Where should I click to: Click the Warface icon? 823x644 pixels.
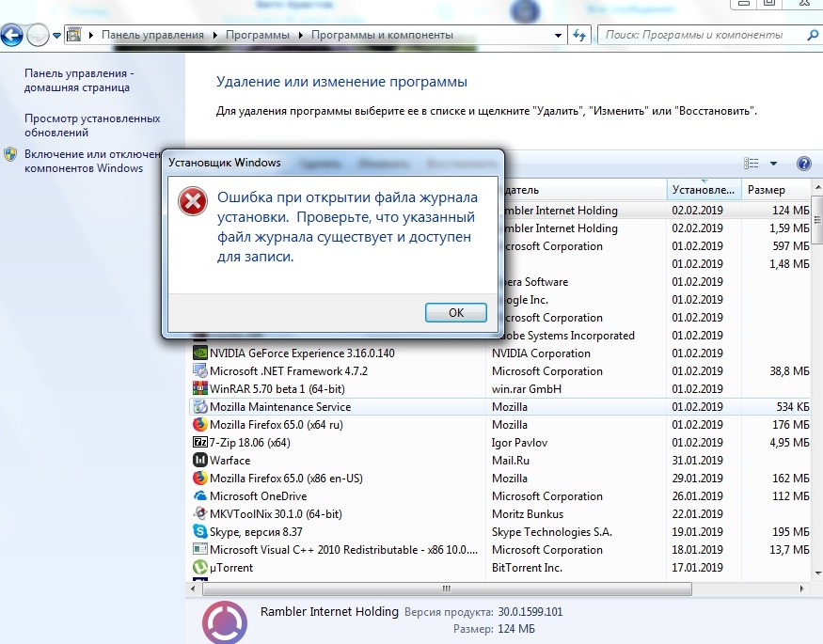pos(200,460)
